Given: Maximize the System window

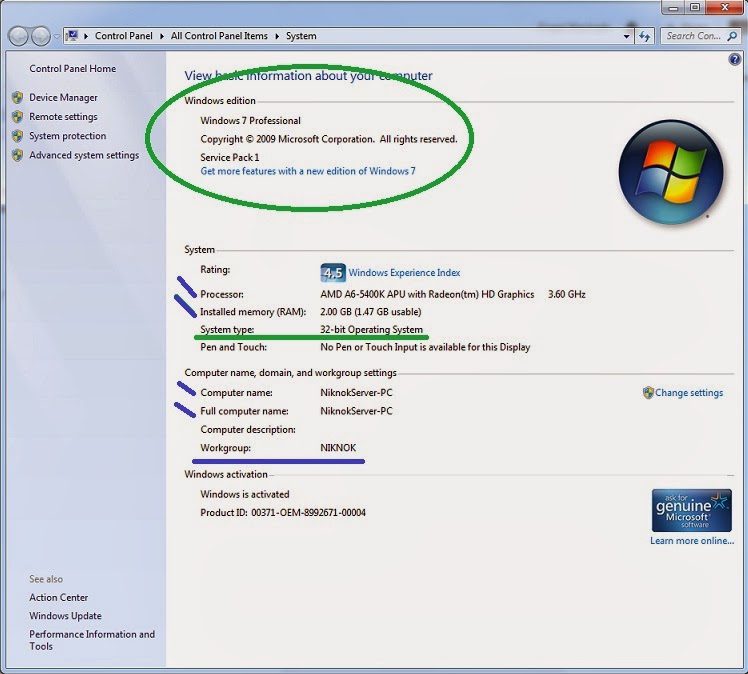Looking at the screenshot, I should [695, 7].
